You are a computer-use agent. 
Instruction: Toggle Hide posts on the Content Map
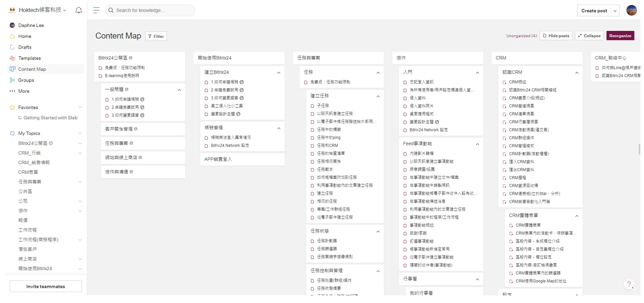pyautogui.click(x=556, y=36)
